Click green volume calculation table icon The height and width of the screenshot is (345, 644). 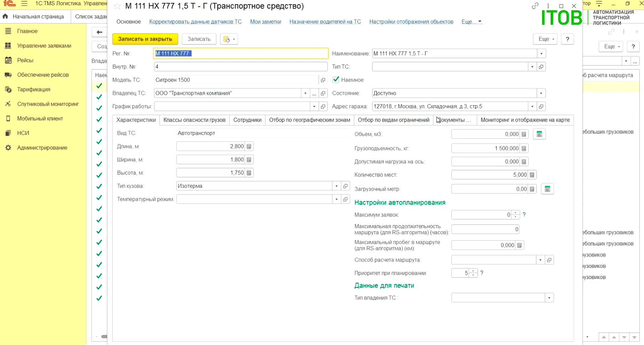tap(539, 134)
